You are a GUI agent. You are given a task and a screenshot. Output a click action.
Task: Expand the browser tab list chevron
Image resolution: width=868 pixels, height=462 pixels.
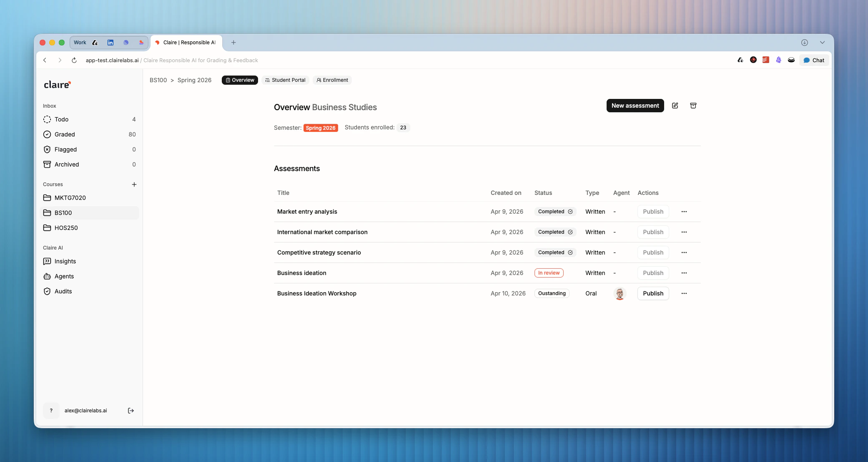(822, 43)
